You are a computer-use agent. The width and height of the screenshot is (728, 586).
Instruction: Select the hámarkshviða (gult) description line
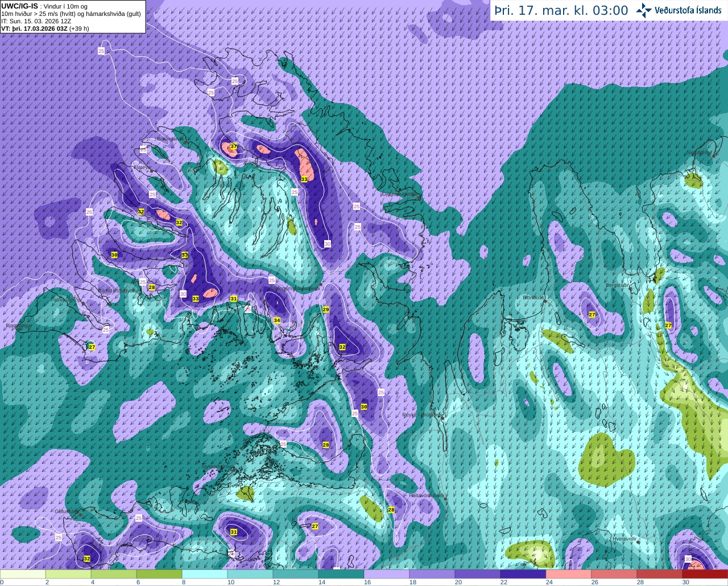tap(71, 14)
